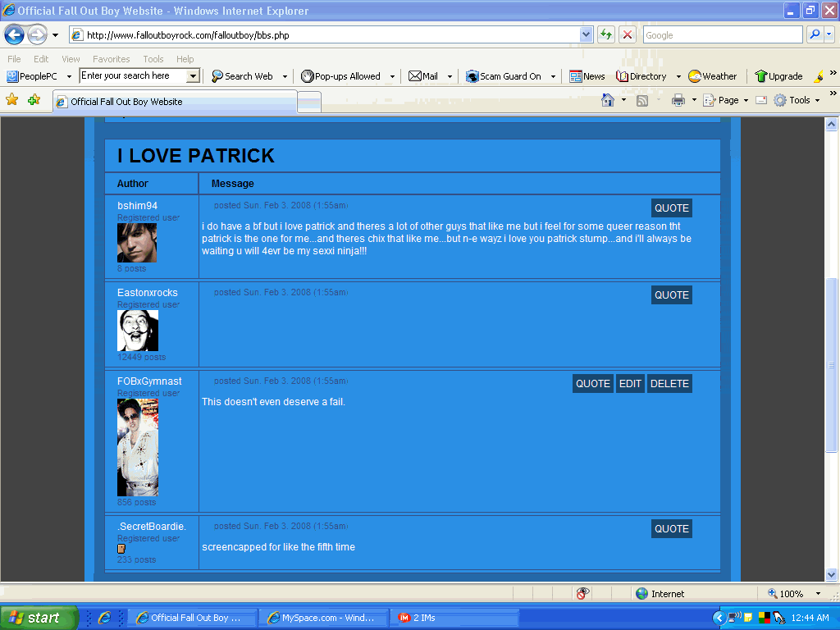Open FOBxGymnast username link
This screenshot has width=840, height=630.
149,381
